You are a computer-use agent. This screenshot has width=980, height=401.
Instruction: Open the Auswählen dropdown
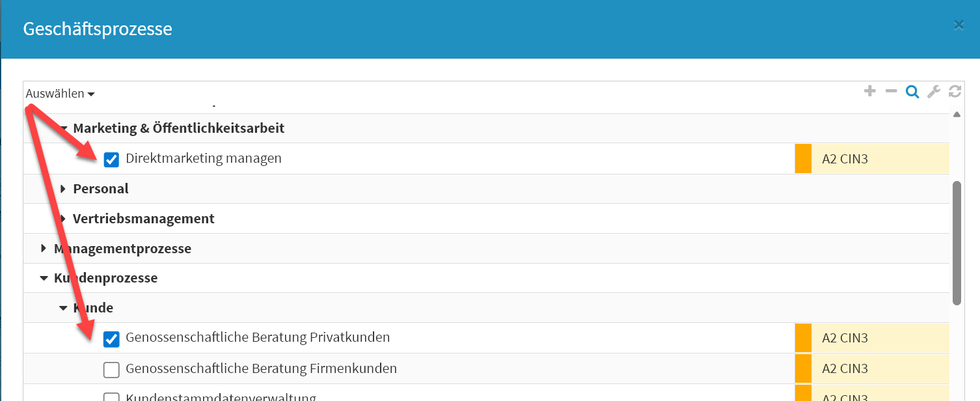pyautogui.click(x=61, y=94)
